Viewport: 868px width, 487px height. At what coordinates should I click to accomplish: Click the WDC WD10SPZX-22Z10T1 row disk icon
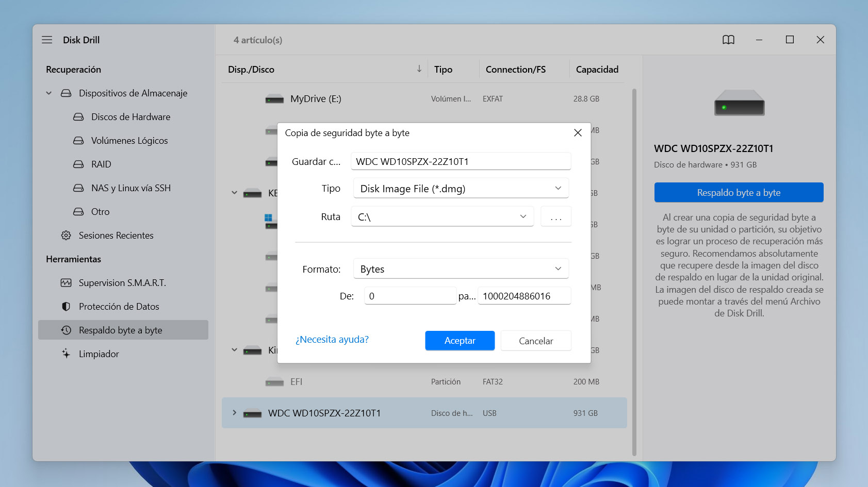pos(252,413)
